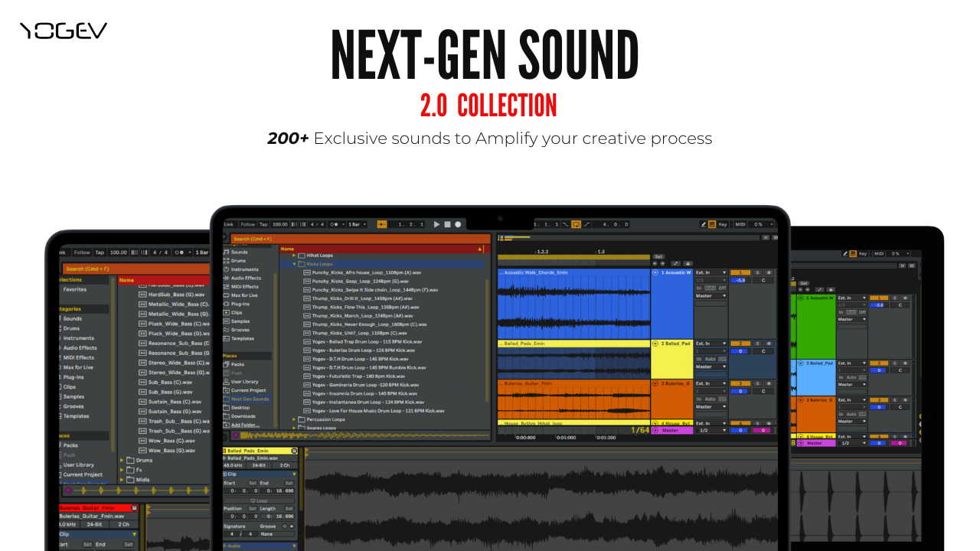Open quantization 1 Bar dropdown in center window
The image size is (980, 551).
pyautogui.click(x=358, y=224)
